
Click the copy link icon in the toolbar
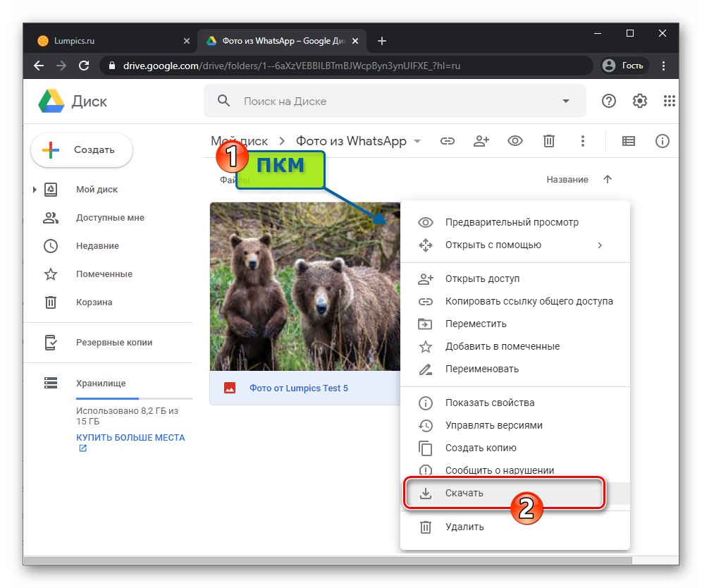[x=448, y=141]
